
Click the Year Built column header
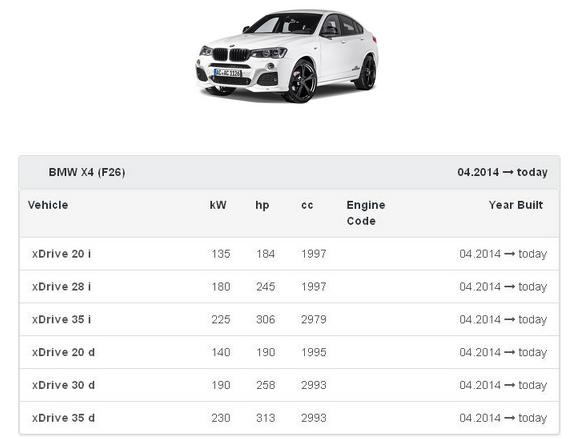tap(516, 205)
